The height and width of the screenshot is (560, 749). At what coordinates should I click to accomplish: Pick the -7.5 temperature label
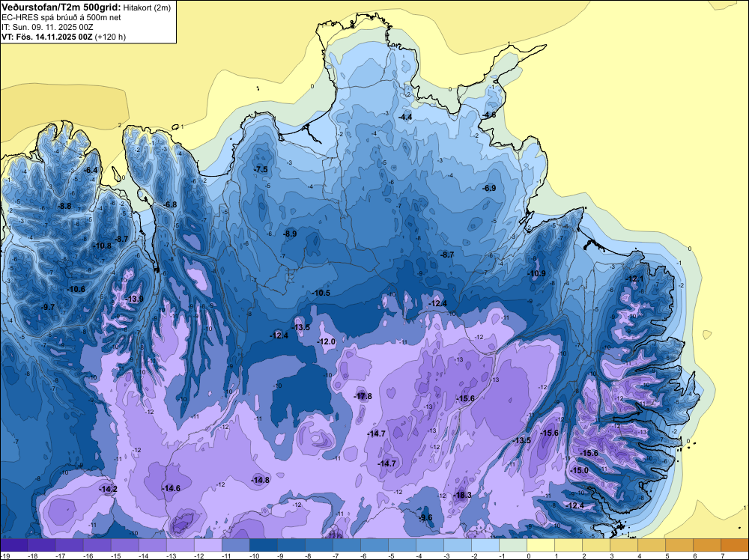click(x=261, y=169)
